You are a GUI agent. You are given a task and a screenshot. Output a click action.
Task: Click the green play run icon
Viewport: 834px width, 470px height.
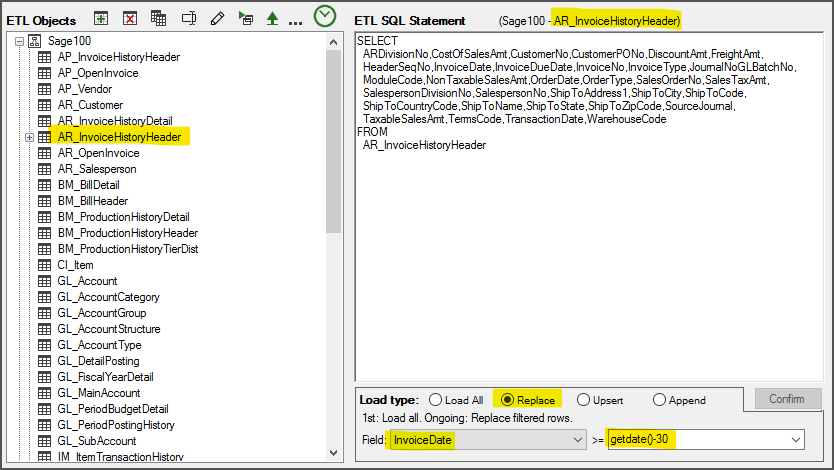tap(246, 19)
